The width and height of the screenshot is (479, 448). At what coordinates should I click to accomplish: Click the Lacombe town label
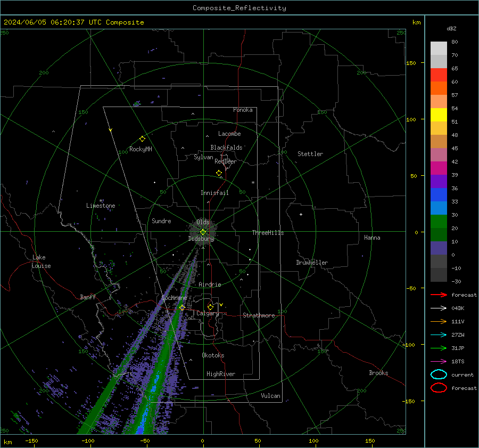tap(229, 134)
